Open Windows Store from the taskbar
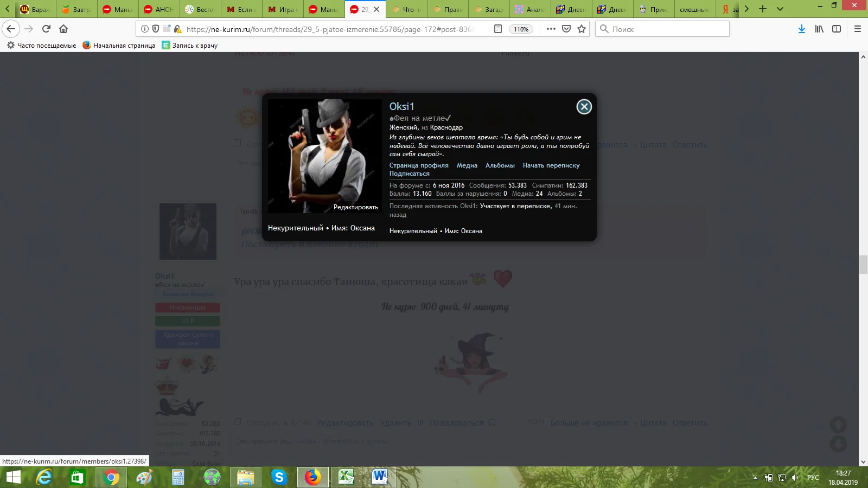868x488 pixels. 78,477
